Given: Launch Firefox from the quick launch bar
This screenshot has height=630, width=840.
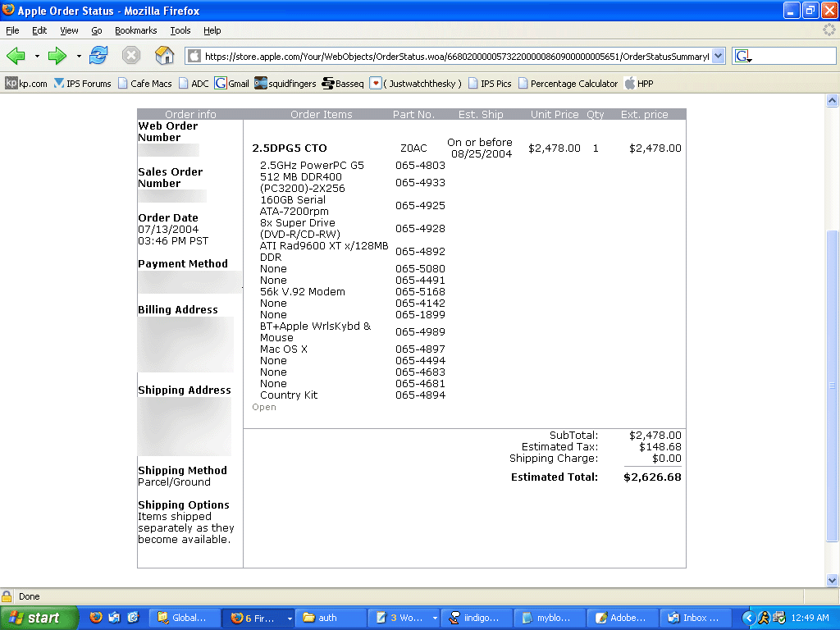Looking at the screenshot, I should 96,618.
